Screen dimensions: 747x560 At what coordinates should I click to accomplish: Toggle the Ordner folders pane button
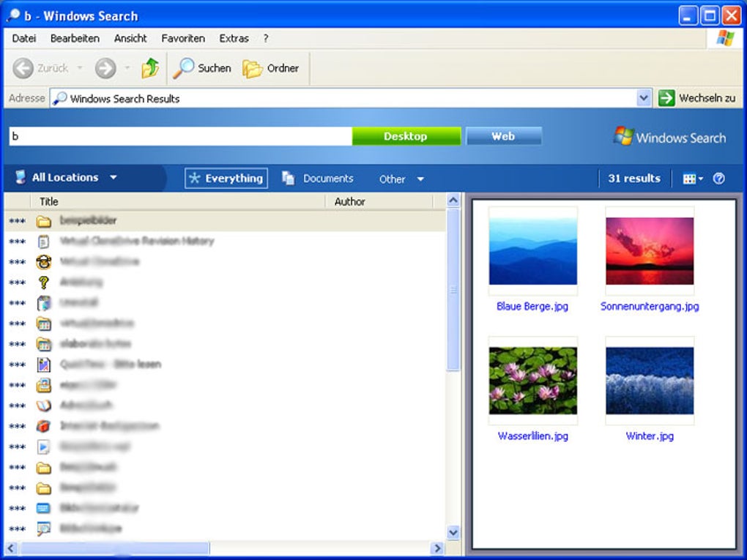point(270,69)
